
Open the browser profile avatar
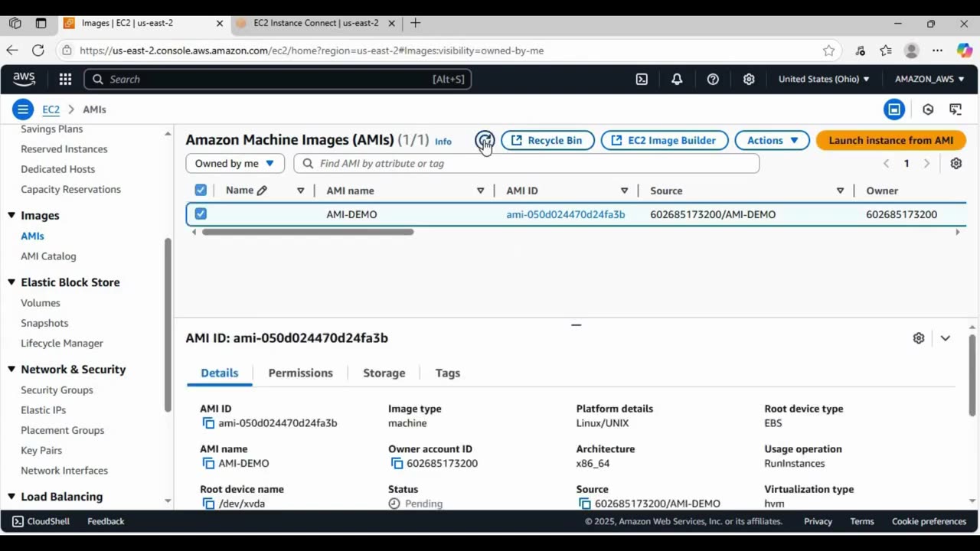[911, 51]
